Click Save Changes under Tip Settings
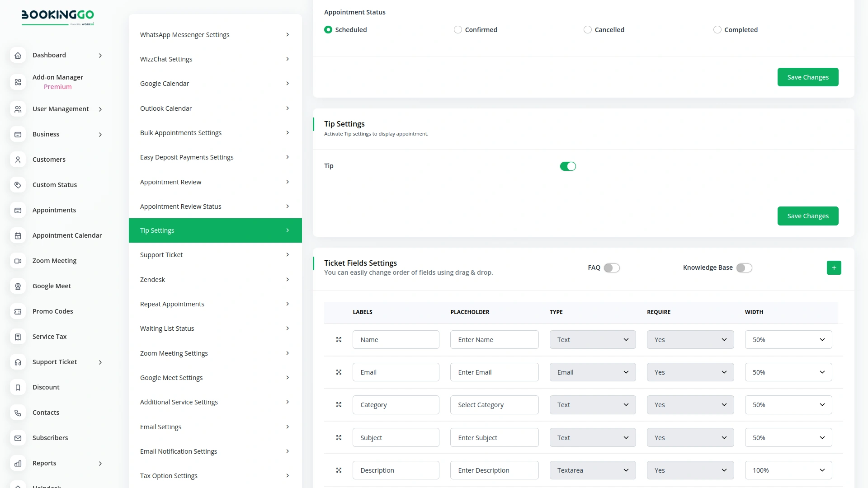Viewport: 868px width, 488px height. 808,216
